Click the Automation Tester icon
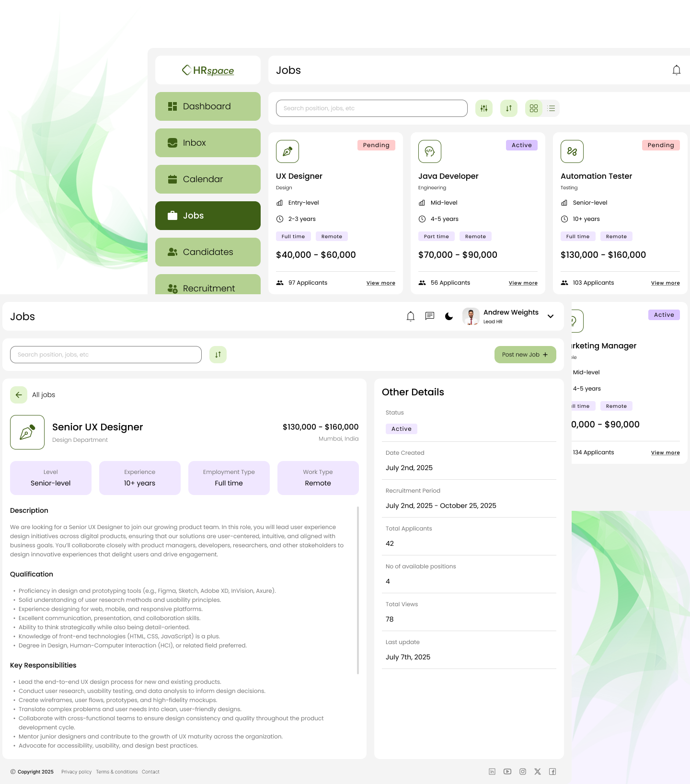 pyautogui.click(x=572, y=151)
